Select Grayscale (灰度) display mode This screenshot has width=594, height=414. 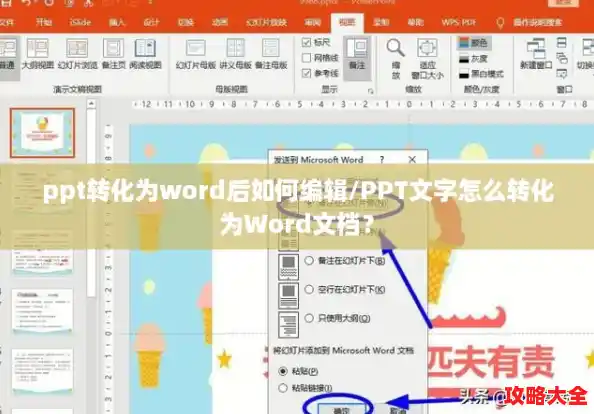(473, 59)
